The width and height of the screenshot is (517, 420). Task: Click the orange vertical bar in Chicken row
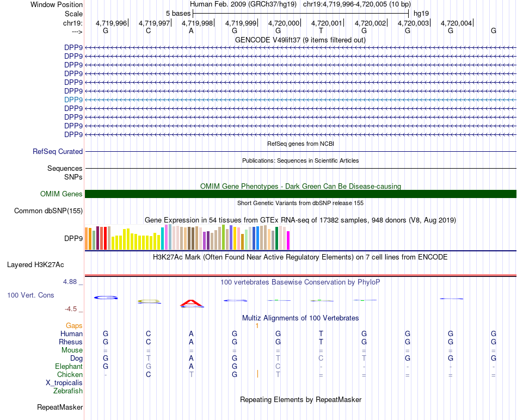click(x=257, y=374)
